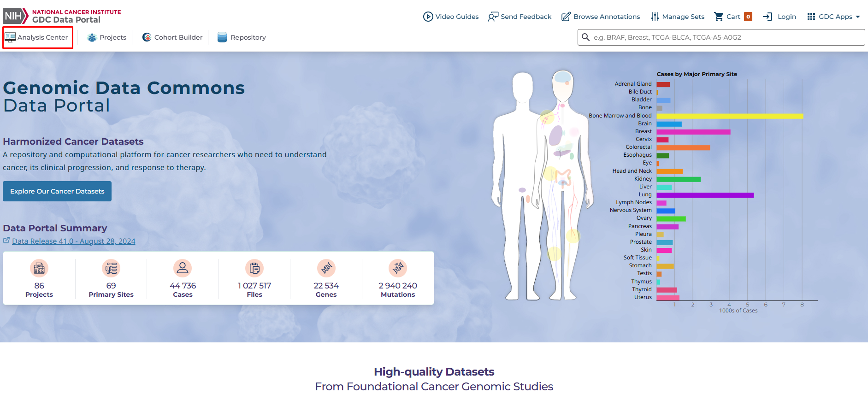Click the NIH GDC Data Portal logo
868x394 pixels.
[x=62, y=16]
